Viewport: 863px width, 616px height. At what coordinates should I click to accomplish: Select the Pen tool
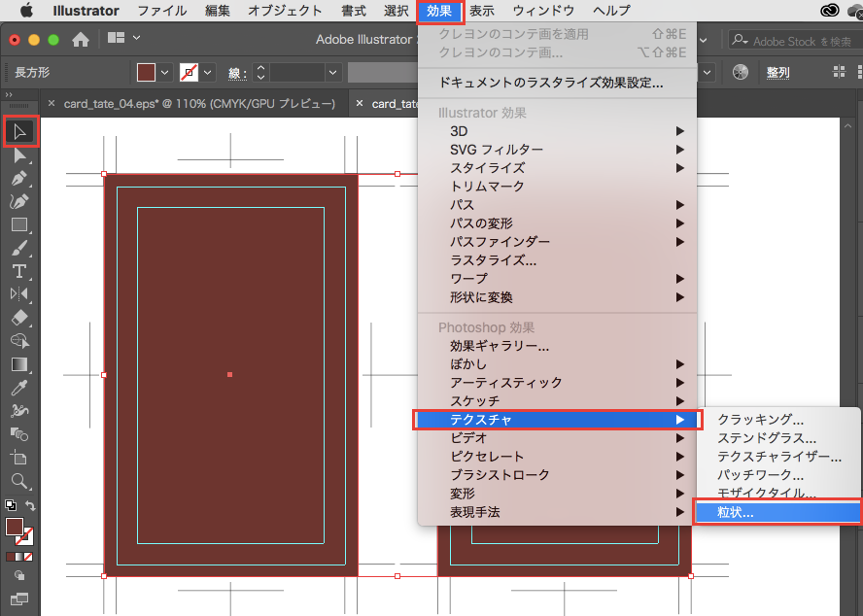(19, 179)
